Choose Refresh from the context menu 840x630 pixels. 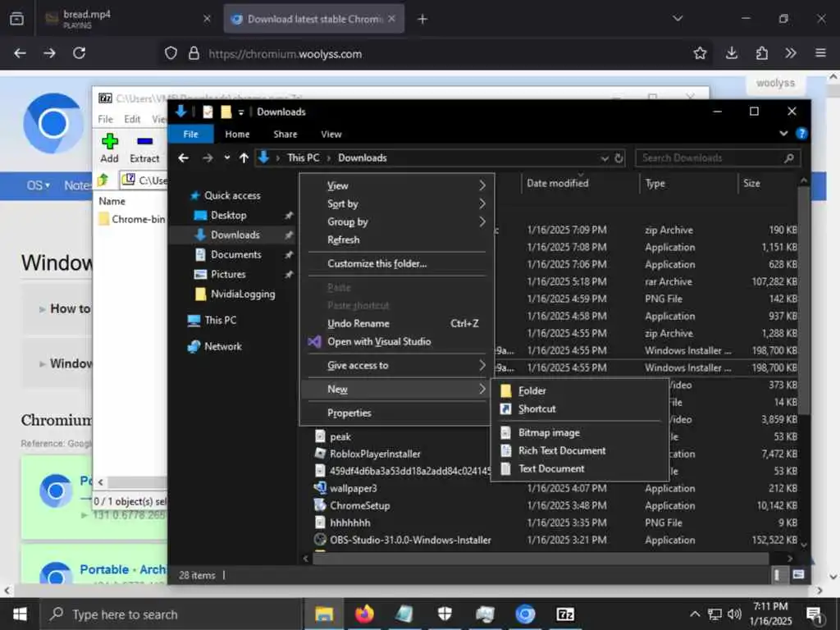397,240
